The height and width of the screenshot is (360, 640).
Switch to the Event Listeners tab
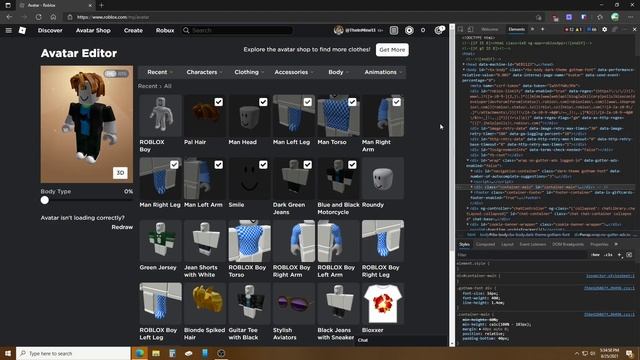tap(533, 244)
